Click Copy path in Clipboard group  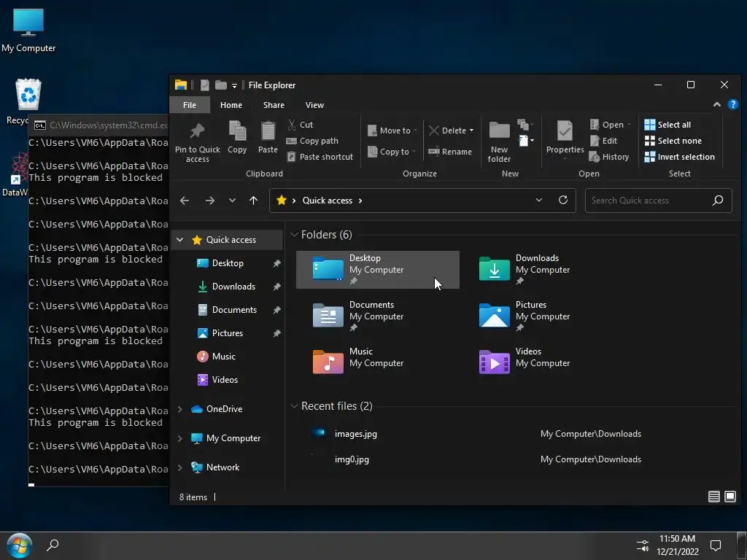[312, 141]
